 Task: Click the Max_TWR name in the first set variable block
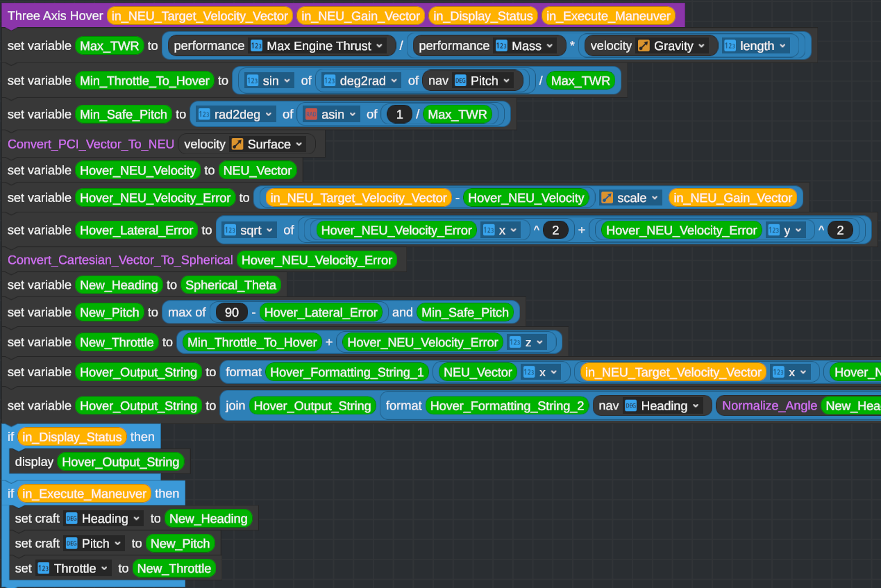point(110,46)
